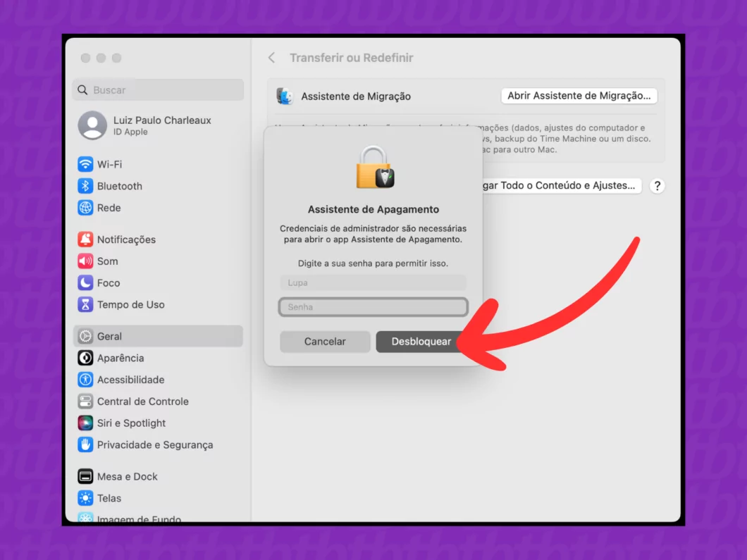
Task: Open the Bluetooth icon in sidebar
Action: click(85, 186)
